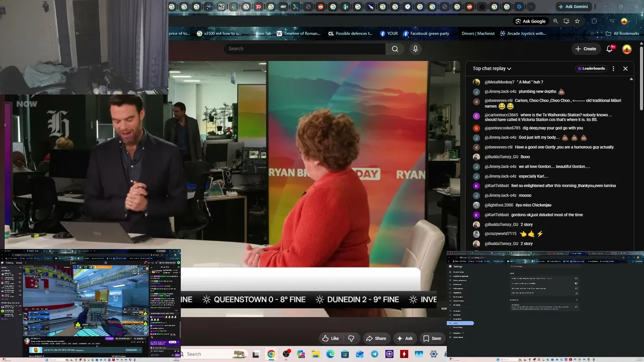Click the Ask button below the video

click(x=405, y=338)
